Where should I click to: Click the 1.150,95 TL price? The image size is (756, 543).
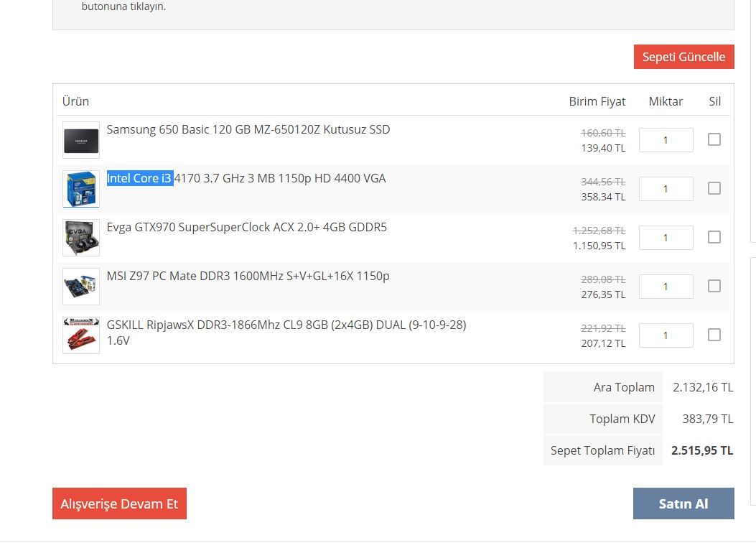(599, 246)
